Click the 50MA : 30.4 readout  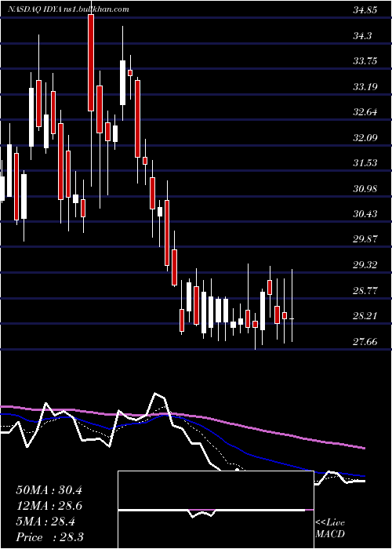[x=49, y=490]
